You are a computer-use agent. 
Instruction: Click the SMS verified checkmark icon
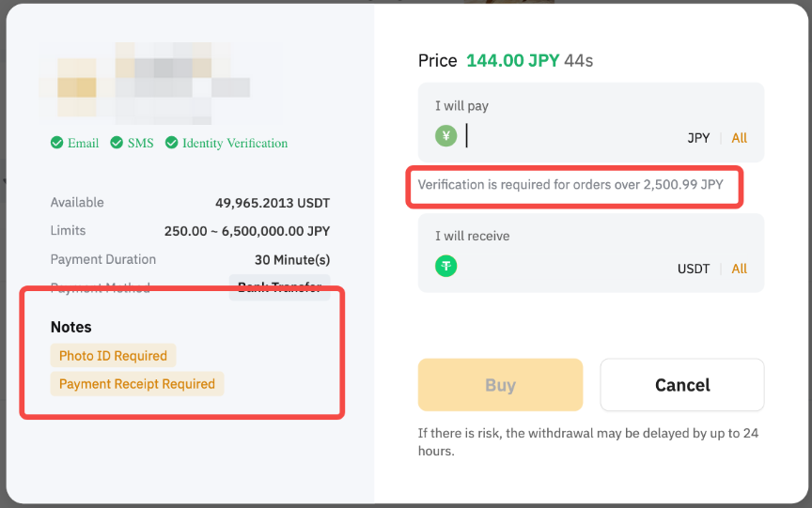pos(117,143)
